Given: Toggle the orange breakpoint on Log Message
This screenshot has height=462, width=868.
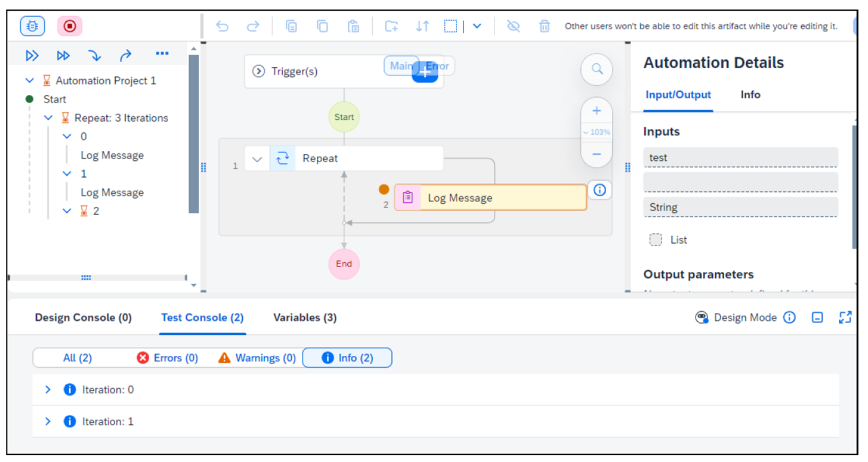Looking at the screenshot, I should tap(384, 190).
